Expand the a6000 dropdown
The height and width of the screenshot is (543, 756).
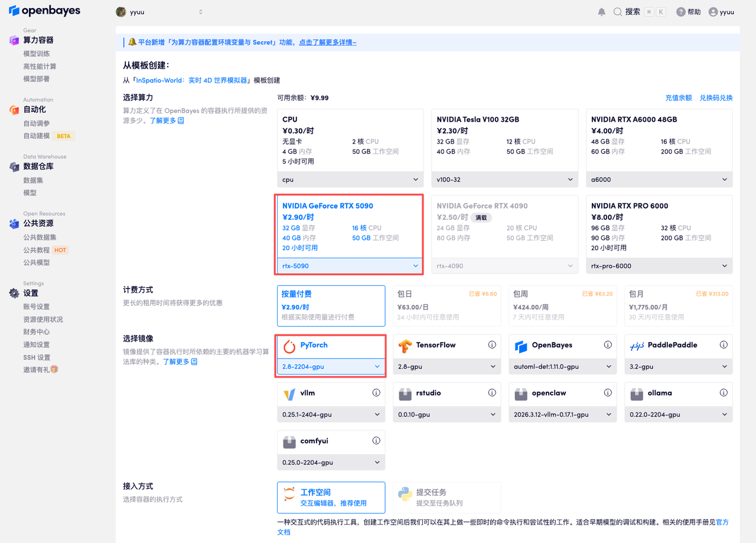[659, 180]
